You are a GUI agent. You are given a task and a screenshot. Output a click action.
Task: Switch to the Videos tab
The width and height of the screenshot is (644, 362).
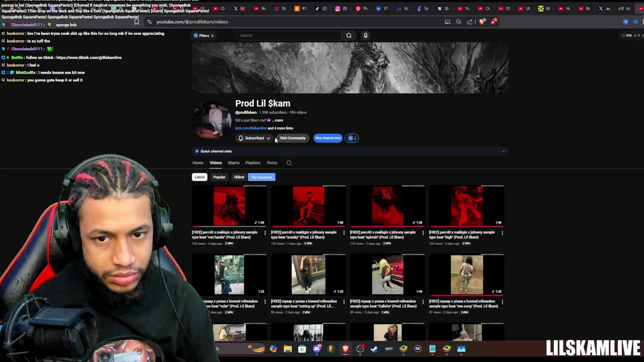[x=215, y=163]
